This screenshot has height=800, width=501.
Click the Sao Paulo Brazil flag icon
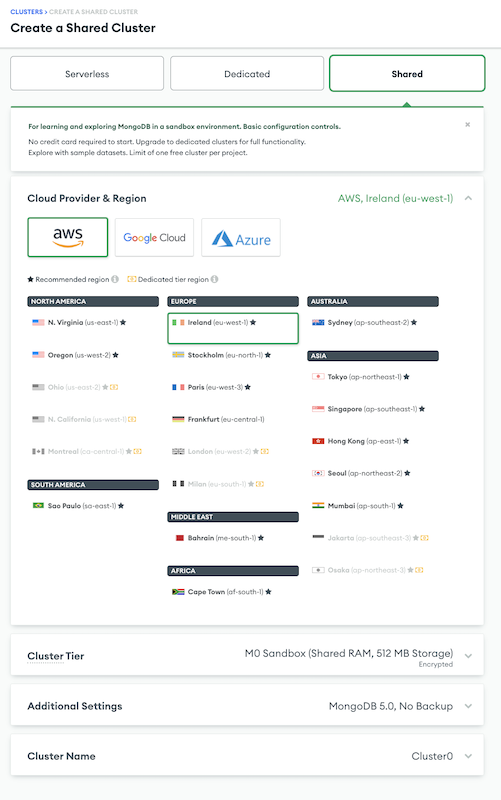tap(38, 506)
